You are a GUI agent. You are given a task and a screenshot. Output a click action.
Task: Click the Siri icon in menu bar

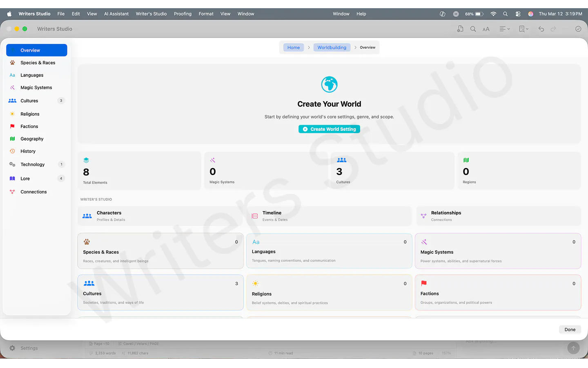coord(530,14)
